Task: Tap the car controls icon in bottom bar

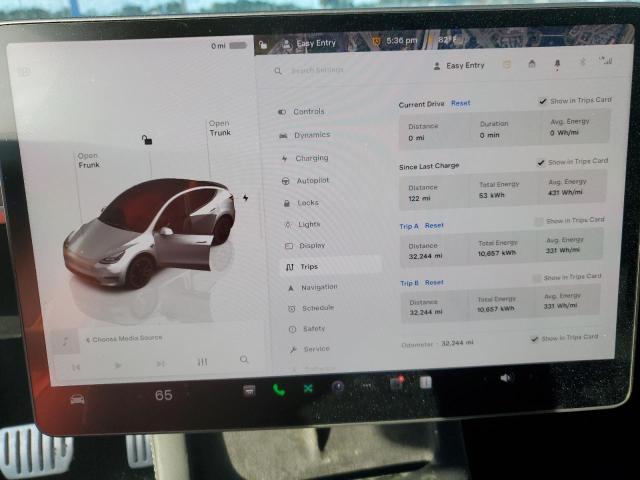Action: (x=77, y=399)
